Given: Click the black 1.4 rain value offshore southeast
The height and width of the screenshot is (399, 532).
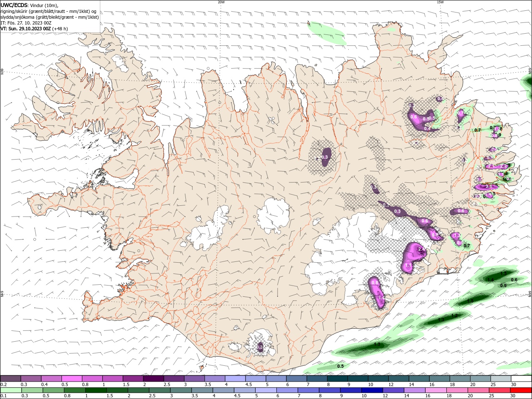Looking at the screenshot, I should click(491, 280).
